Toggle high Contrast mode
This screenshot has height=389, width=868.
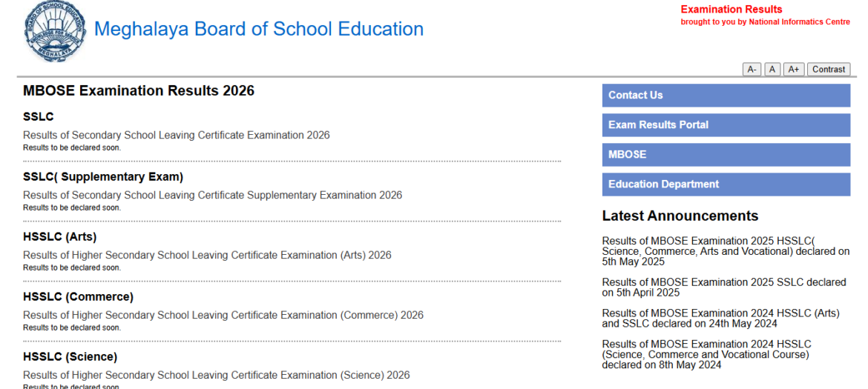click(x=828, y=70)
